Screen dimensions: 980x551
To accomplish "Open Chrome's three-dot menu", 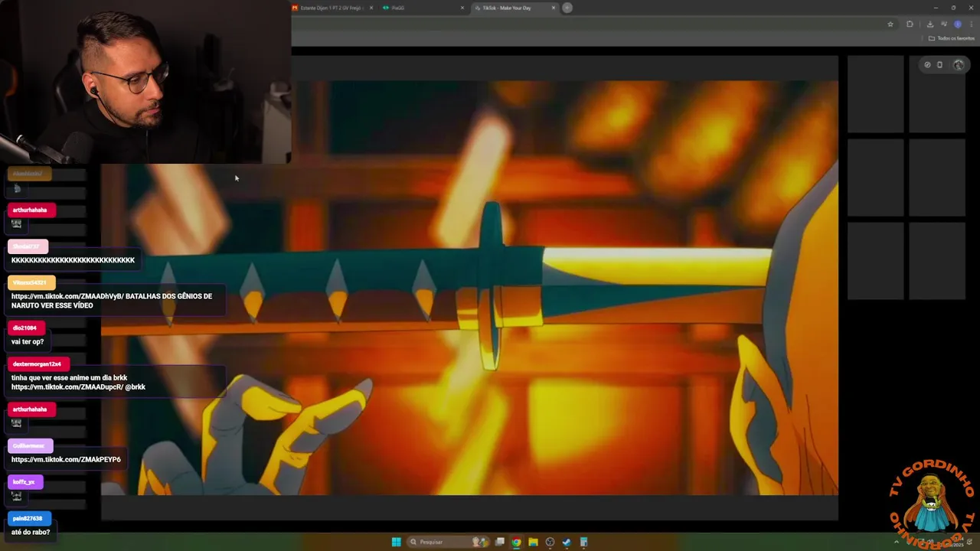I will click(x=972, y=24).
